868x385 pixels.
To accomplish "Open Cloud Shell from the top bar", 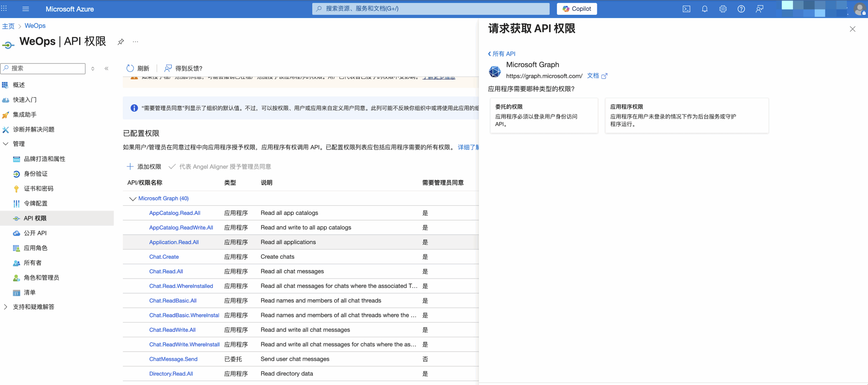I will pos(686,9).
